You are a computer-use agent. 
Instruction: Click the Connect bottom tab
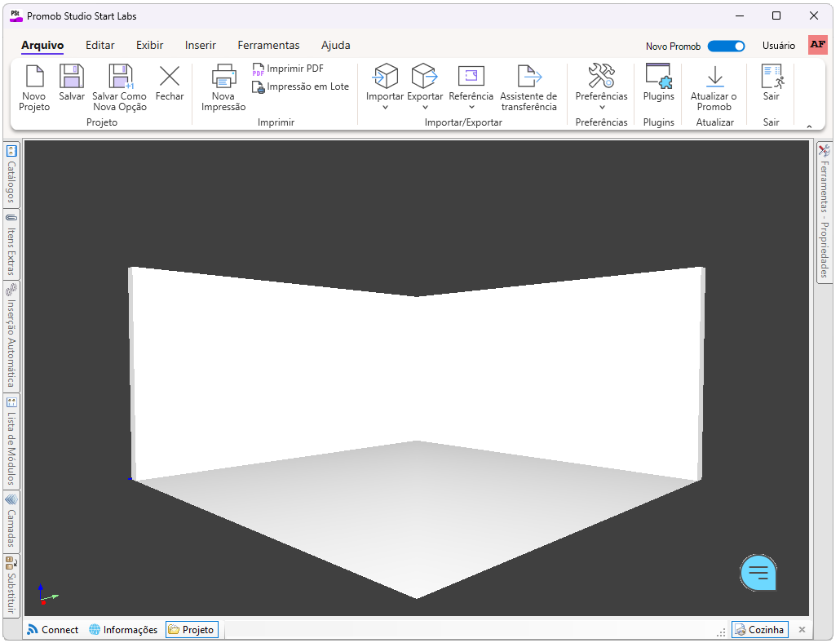tap(53, 630)
